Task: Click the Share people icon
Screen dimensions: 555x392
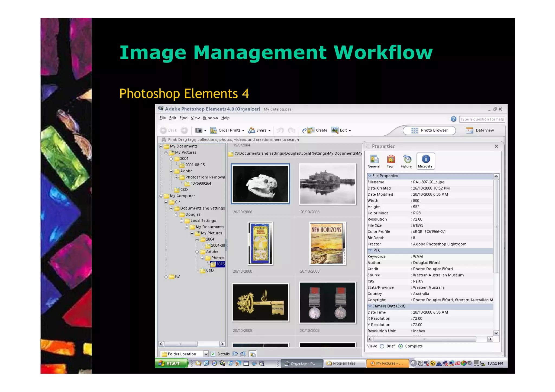Action: [x=251, y=130]
